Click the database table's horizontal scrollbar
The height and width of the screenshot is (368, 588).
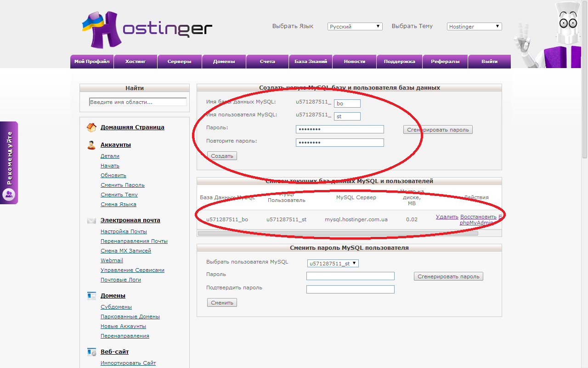pos(338,233)
